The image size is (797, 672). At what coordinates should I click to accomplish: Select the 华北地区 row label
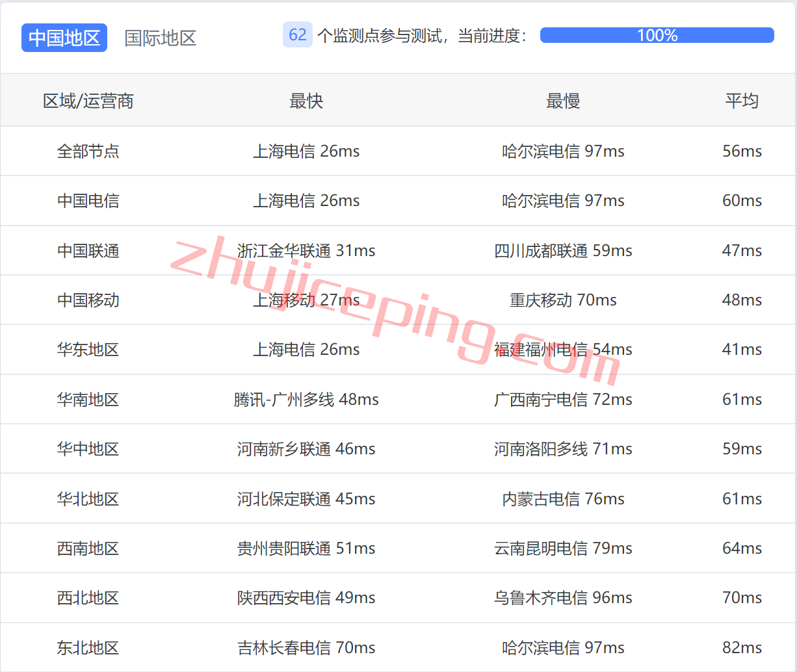[x=88, y=498]
